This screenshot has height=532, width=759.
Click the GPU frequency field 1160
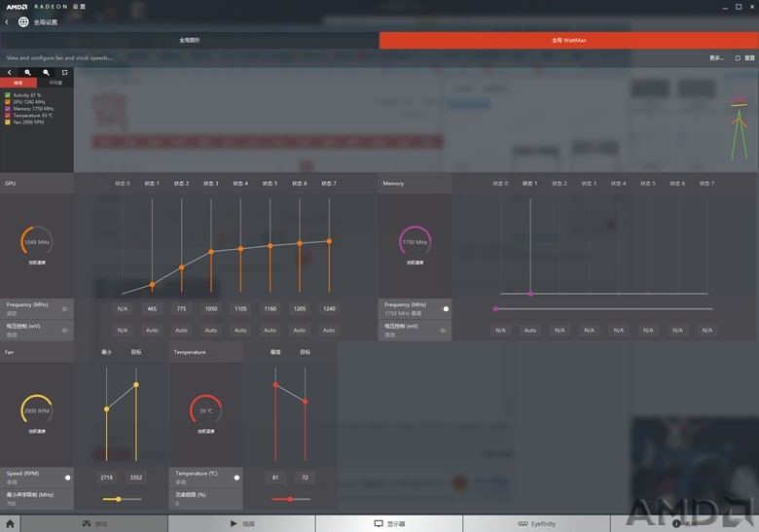tap(271, 308)
